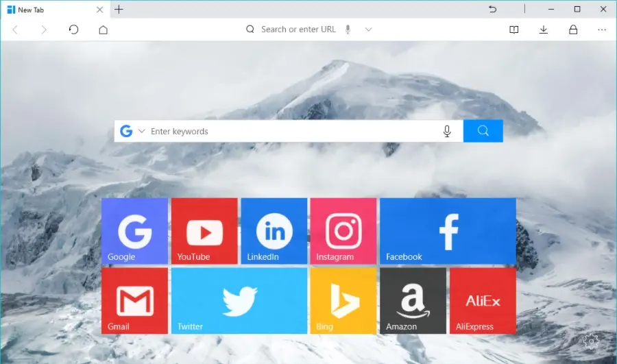Open a new tab with plus button

(x=119, y=10)
